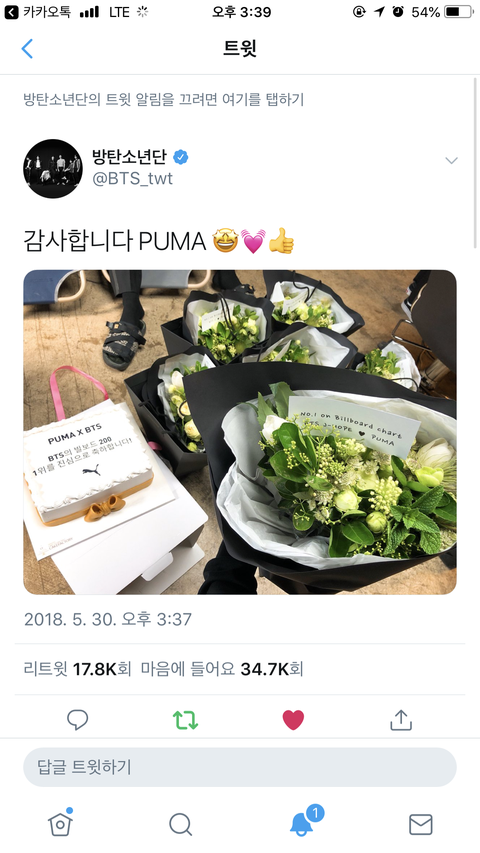
Task: Return to 카카오톡 via status bar
Action: pyautogui.click(x=38, y=12)
